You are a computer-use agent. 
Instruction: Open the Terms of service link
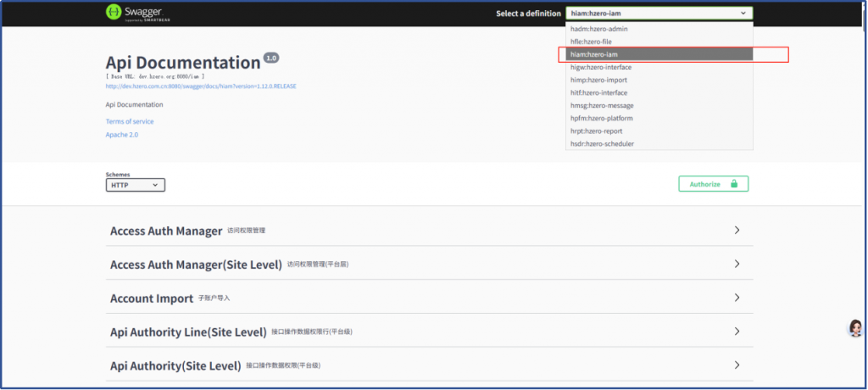point(130,121)
